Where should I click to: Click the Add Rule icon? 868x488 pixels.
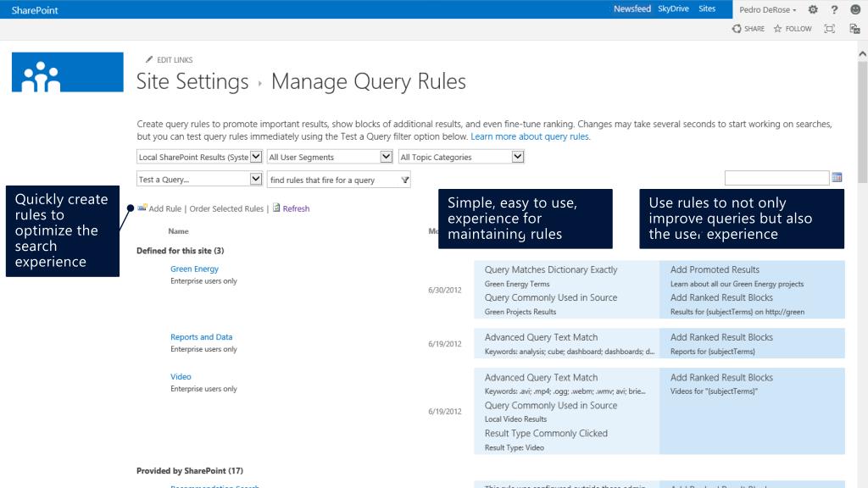coord(142,208)
